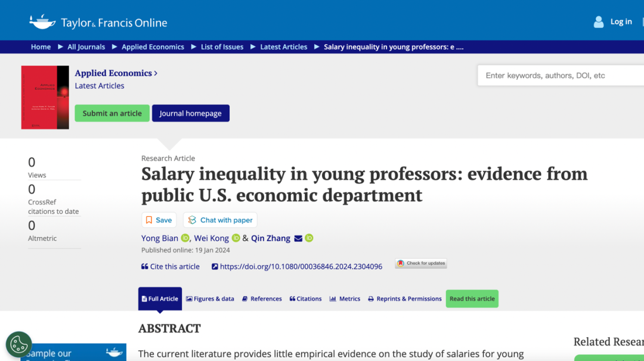The height and width of the screenshot is (361, 644).
Task: Click the email envelope icon beside Qin Zhang
Action: (298, 238)
